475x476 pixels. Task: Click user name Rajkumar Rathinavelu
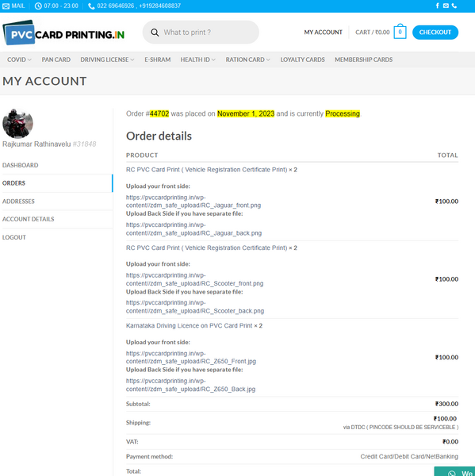pos(36,144)
